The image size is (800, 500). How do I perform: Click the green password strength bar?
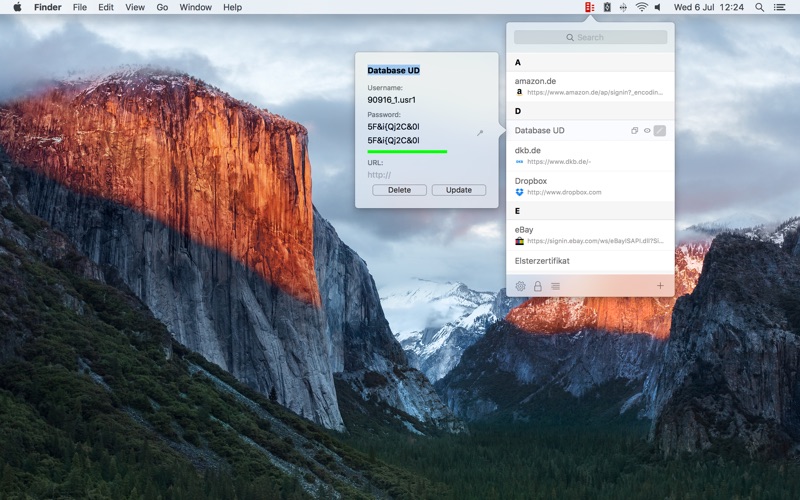(x=407, y=152)
